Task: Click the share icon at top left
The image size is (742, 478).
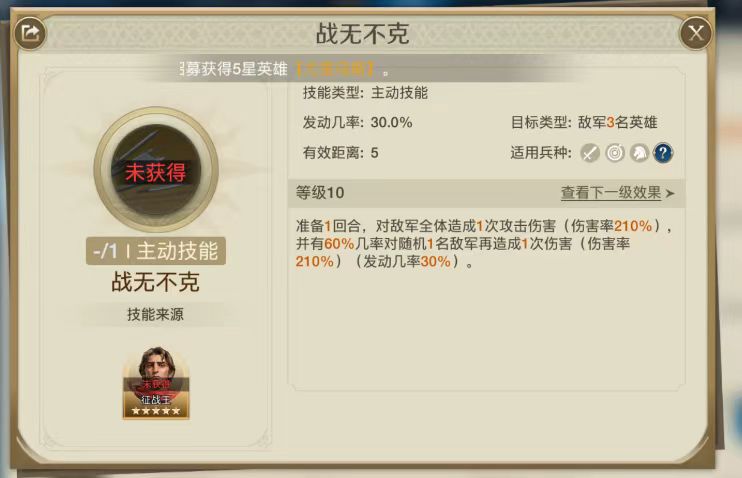Action: 30,33
